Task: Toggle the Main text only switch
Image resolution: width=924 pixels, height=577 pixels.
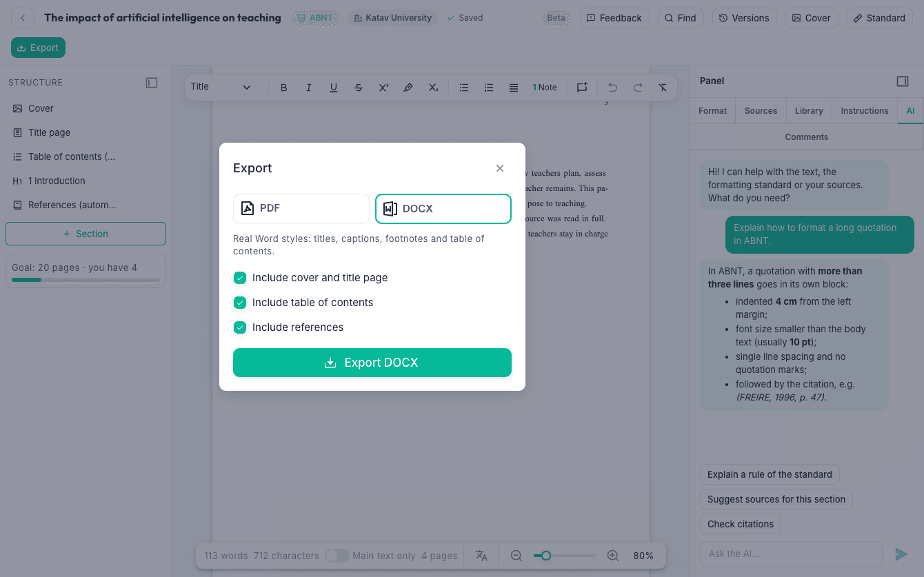Action: point(337,556)
